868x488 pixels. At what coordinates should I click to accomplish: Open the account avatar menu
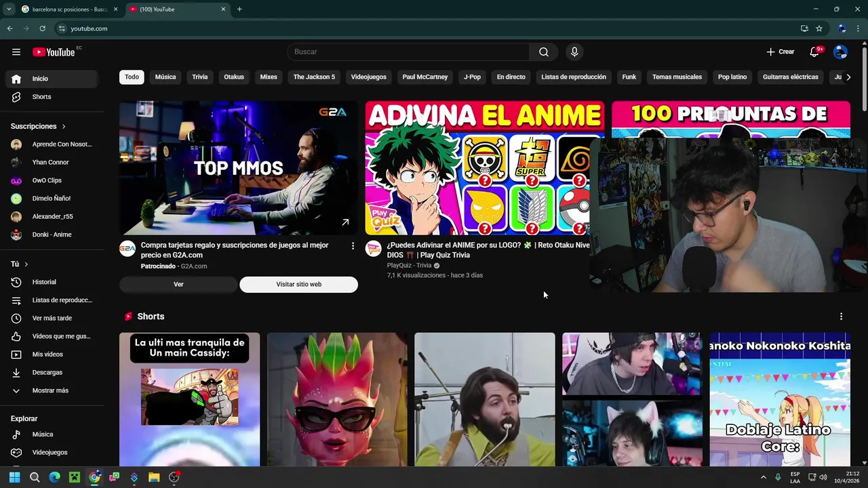click(840, 52)
